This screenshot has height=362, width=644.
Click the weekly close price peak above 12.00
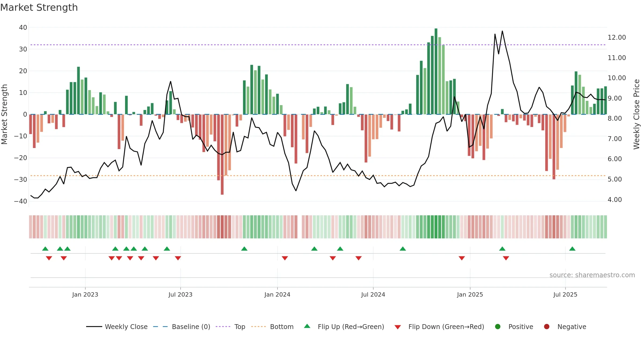[502, 31]
